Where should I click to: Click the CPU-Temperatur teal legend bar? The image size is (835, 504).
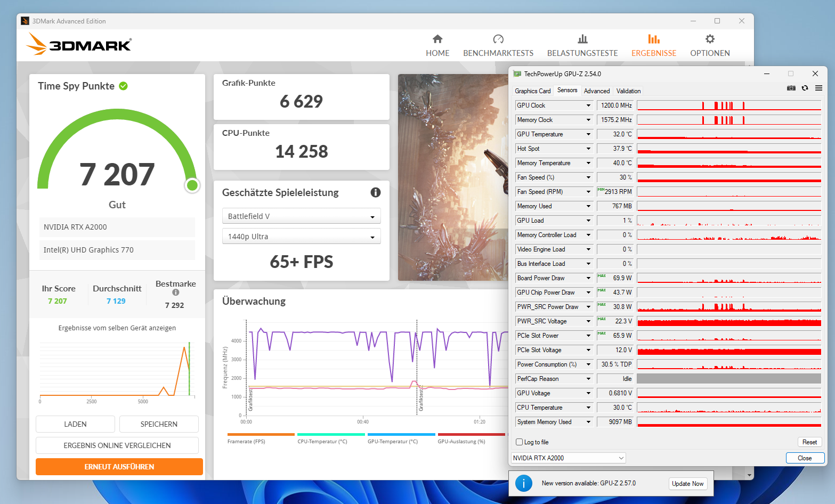[331, 435]
